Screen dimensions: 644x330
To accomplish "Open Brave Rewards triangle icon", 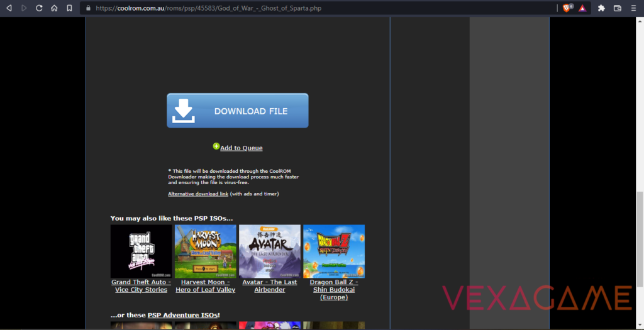I will click(x=582, y=8).
